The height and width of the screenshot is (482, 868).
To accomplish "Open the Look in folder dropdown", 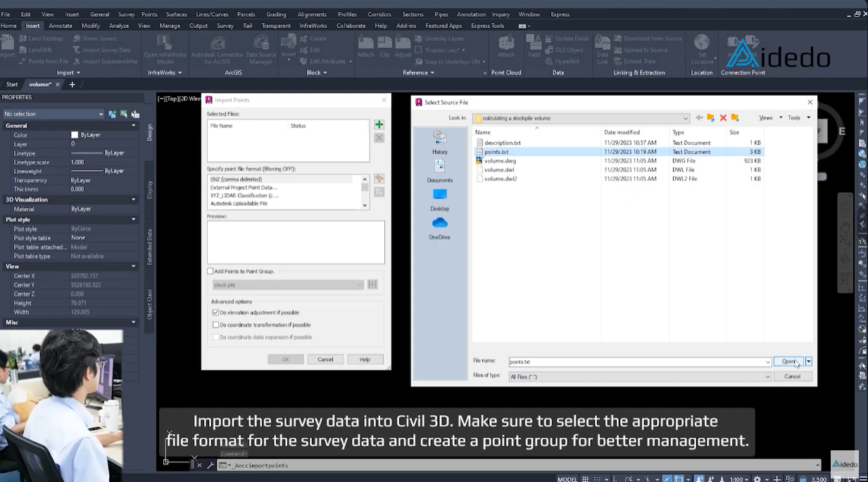I will [686, 118].
